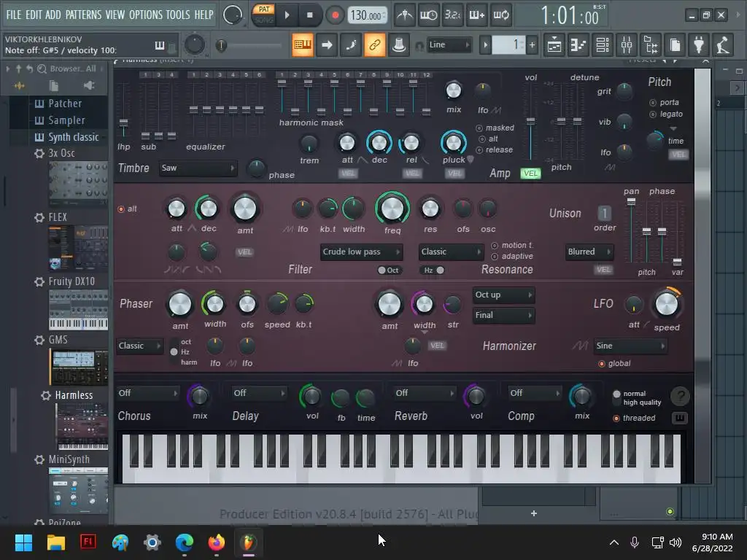The width and height of the screenshot is (747, 560).
Task: Toggle the threaded option
Action: pos(616,419)
